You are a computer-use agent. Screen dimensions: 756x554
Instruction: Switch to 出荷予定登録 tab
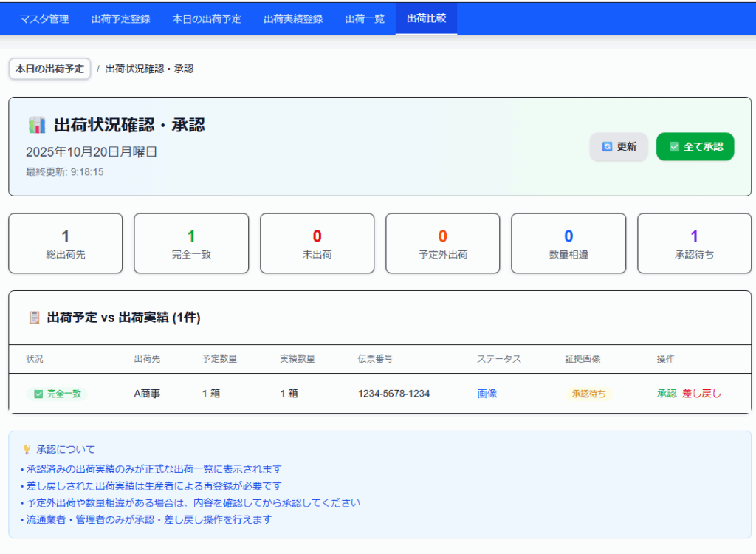120,18
